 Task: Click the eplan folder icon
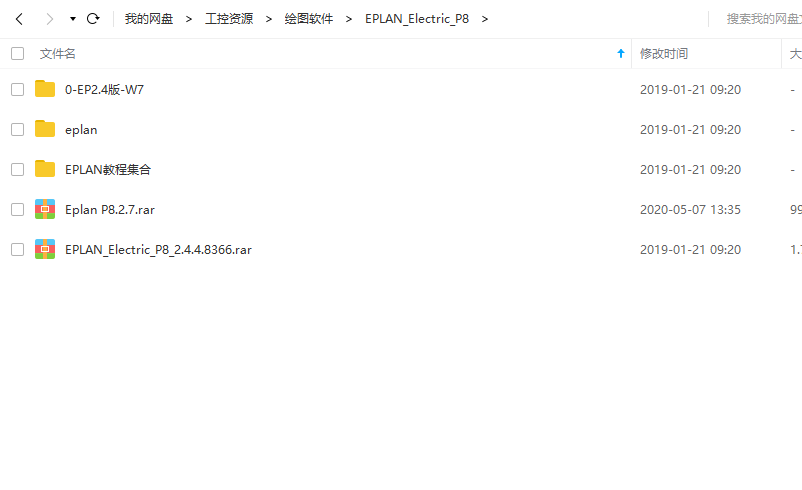click(x=45, y=128)
